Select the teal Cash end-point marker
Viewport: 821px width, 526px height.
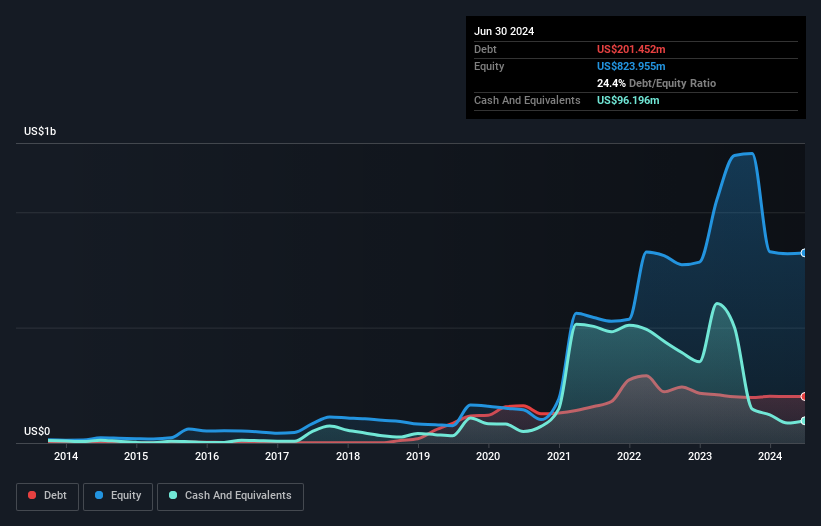tap(804, 421)
